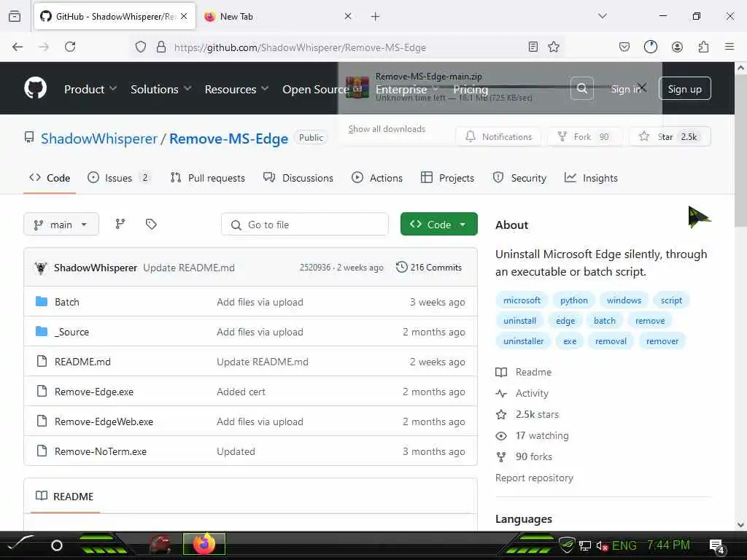This screenshot has width=747, height=560.
Task: Open Firefox application hamburger menu
Action: [729, 47]
